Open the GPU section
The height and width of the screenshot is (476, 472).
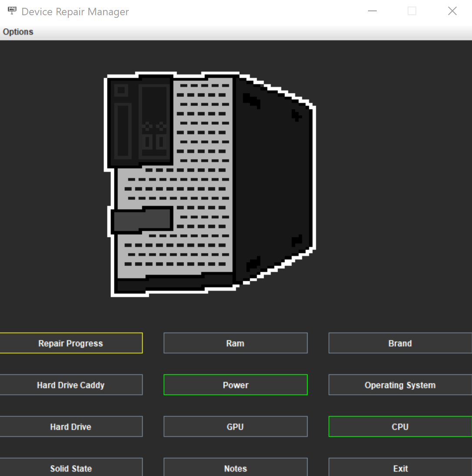point(235,426)
